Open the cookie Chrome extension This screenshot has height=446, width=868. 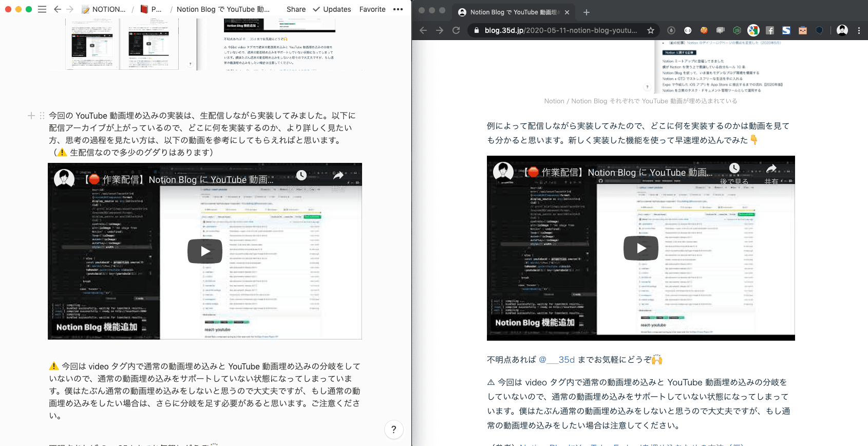coord(704,30)
